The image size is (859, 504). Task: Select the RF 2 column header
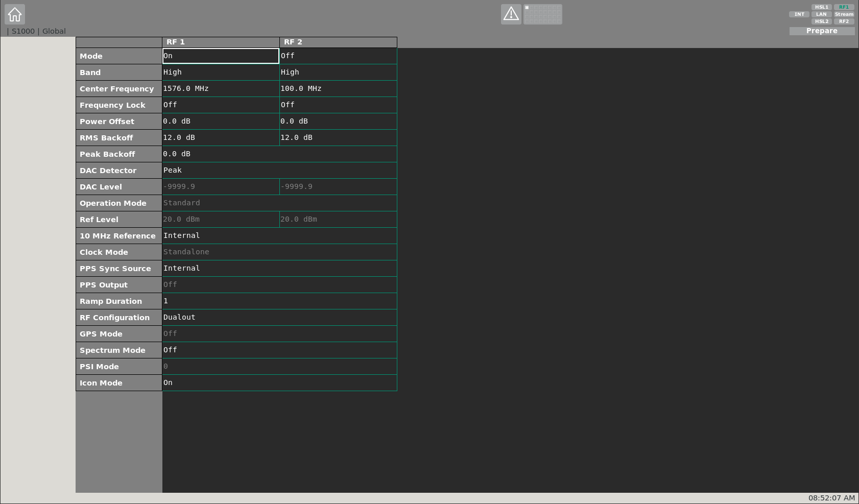pos(338,42)
